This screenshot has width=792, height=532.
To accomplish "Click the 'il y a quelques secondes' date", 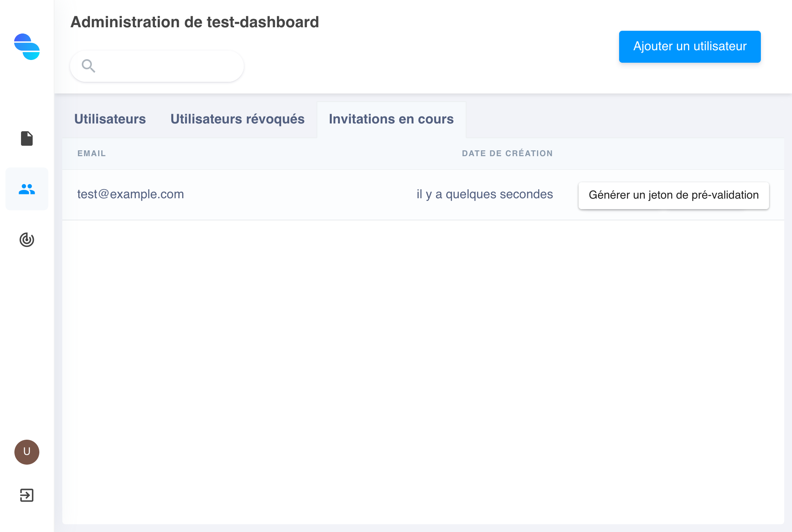I will [485, 194].
